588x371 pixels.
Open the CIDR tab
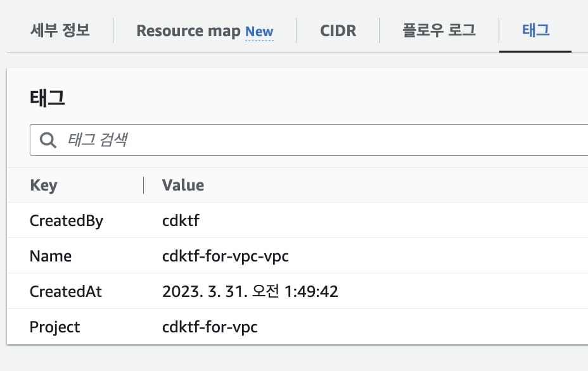[338, 31]
